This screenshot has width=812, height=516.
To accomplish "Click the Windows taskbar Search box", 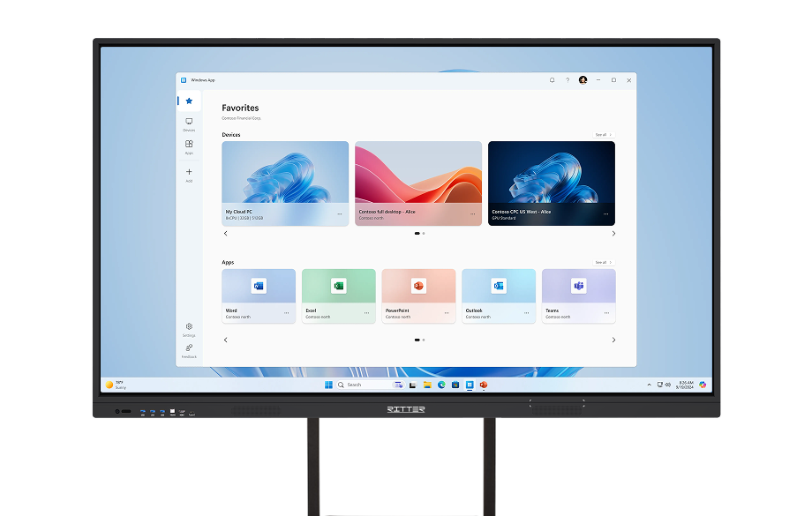I will (x=365, y=385).
